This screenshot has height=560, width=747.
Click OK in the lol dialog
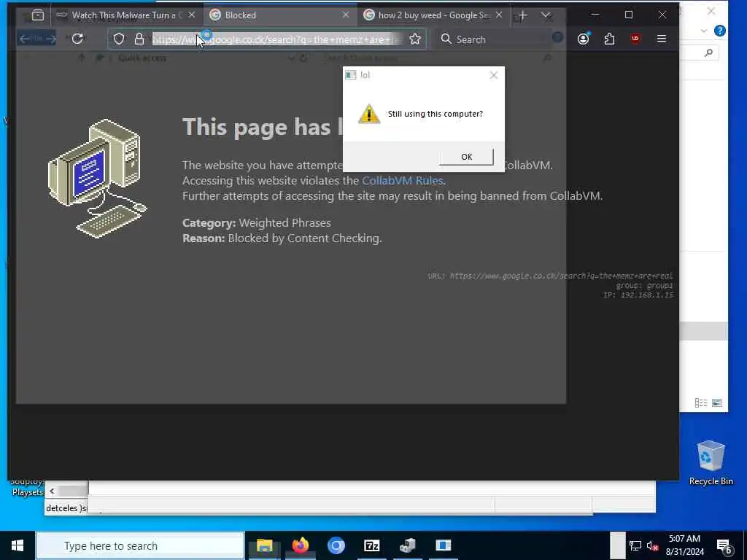pyautogui.click(x=466, y=157)
